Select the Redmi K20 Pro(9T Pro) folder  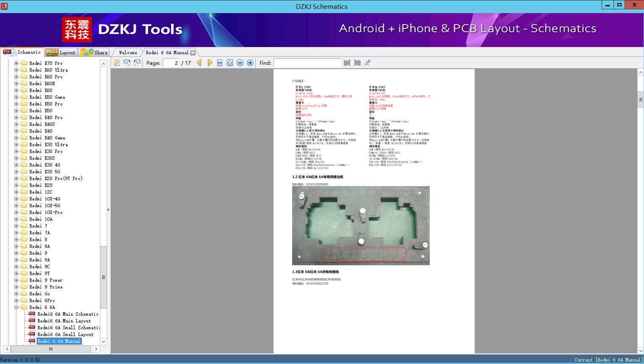pos(56,178)
